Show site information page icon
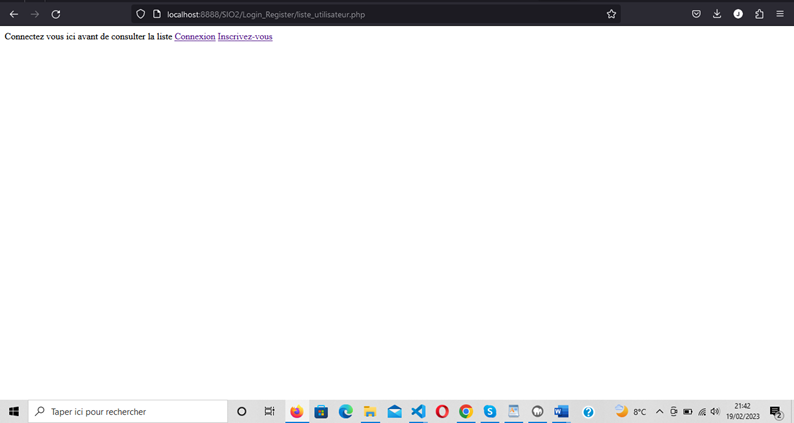The image size is (794, 423). [157, 14]
